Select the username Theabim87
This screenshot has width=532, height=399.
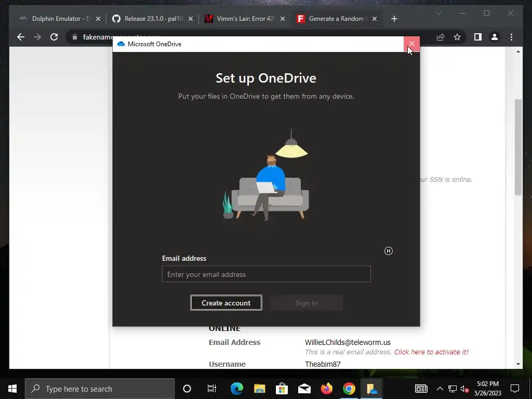pyautogui.click(x=322, y=364)
